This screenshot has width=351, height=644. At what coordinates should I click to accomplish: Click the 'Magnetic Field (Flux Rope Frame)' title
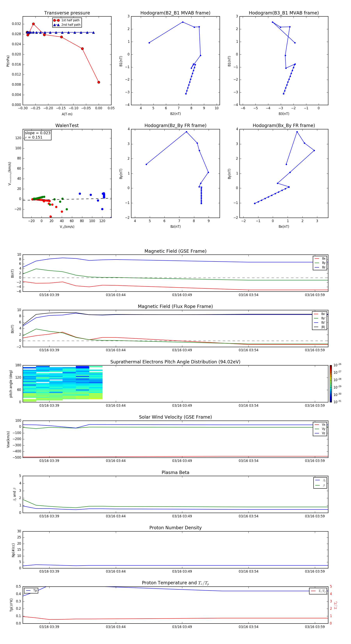pos(175,306)
